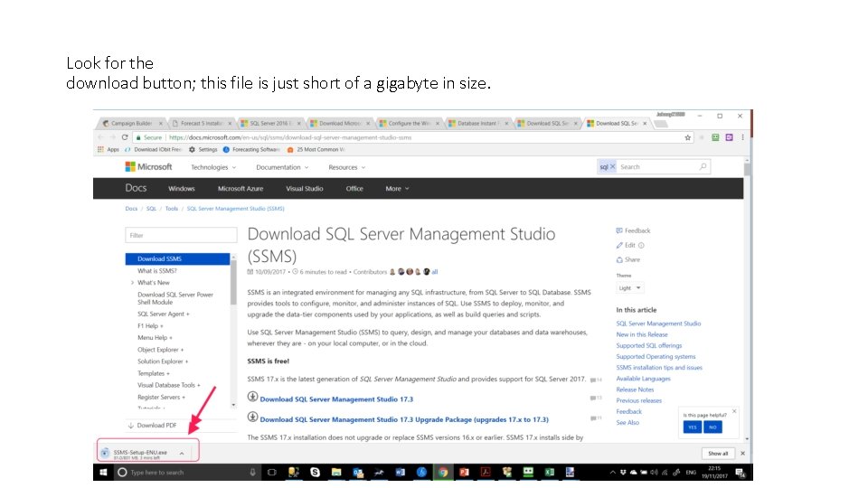868x488 pixels.
Task: Click Download SQL Server Management Studio 17.3 link
Action: pyautogui.click(x=336, y=399)
